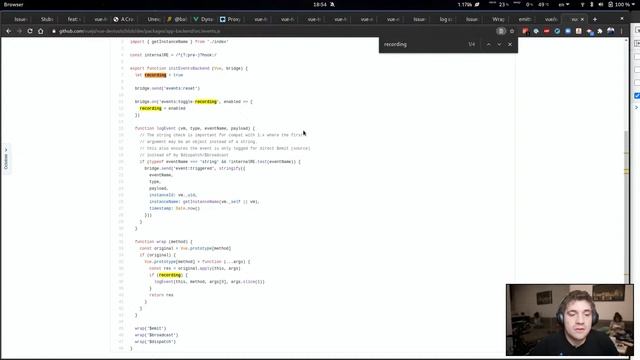Open the browser three-dot menu
The image size is (640, 360).
point(622,31)
